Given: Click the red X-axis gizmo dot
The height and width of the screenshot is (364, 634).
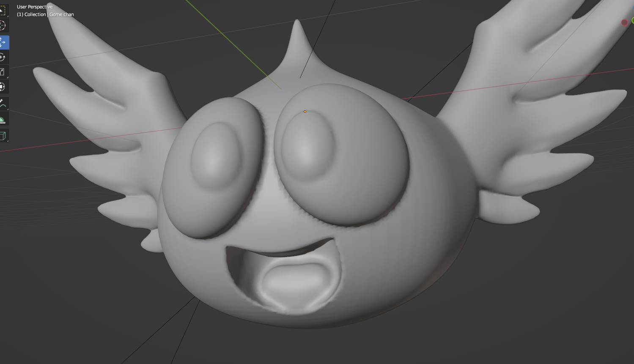Looking at the screenshot, I should pyautogui.click(x=624, y=22).
